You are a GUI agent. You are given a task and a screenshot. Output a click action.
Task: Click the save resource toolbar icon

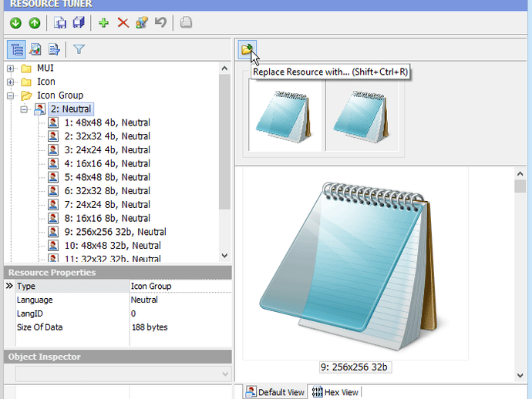point(60,22)
